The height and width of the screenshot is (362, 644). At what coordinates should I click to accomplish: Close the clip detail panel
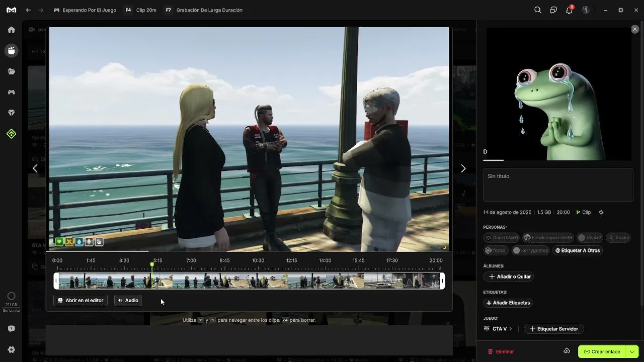click(x=635, y=30)
